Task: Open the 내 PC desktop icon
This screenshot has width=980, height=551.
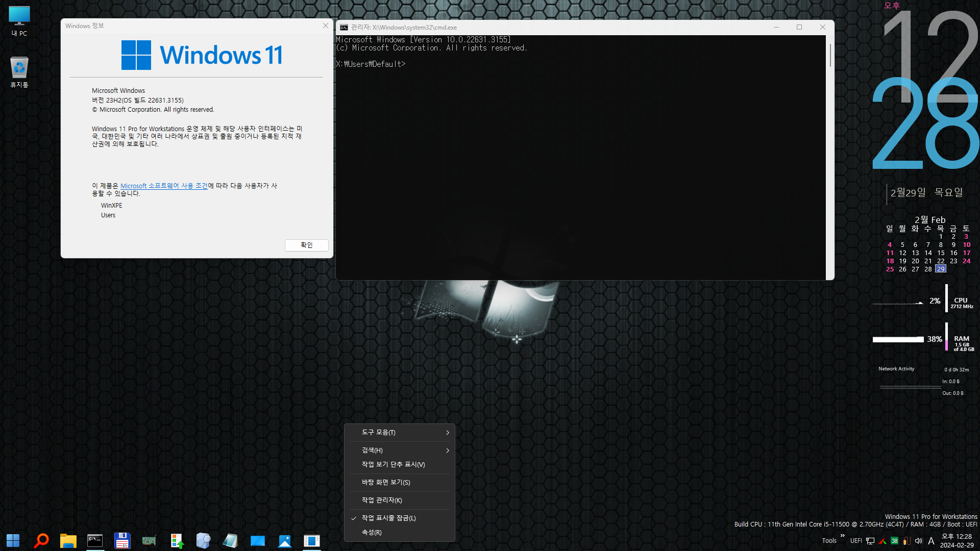Action: pos(19,21)
